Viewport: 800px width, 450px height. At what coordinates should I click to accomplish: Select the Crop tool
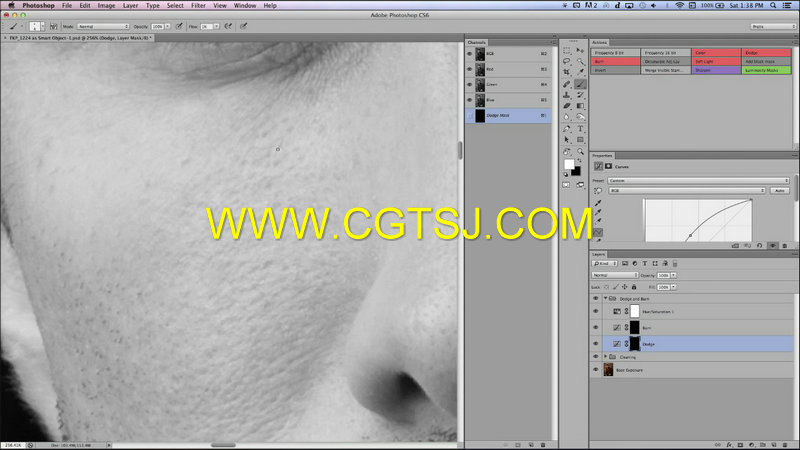pyautogui.click(x=567, y=72)
